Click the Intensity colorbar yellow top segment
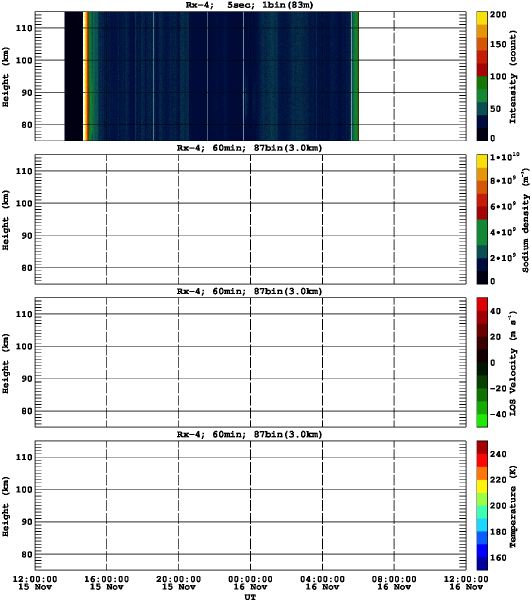The image size is (531, 600). (482, 18)
